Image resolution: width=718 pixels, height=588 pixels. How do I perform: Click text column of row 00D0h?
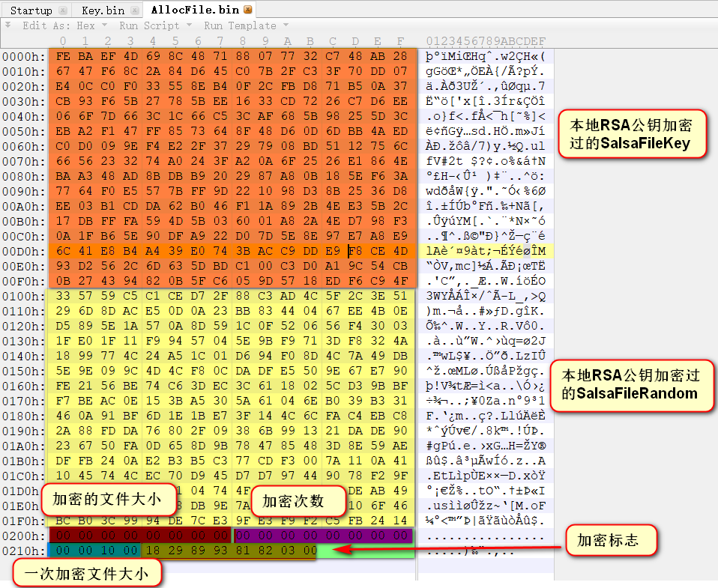(x=486, y=252)
